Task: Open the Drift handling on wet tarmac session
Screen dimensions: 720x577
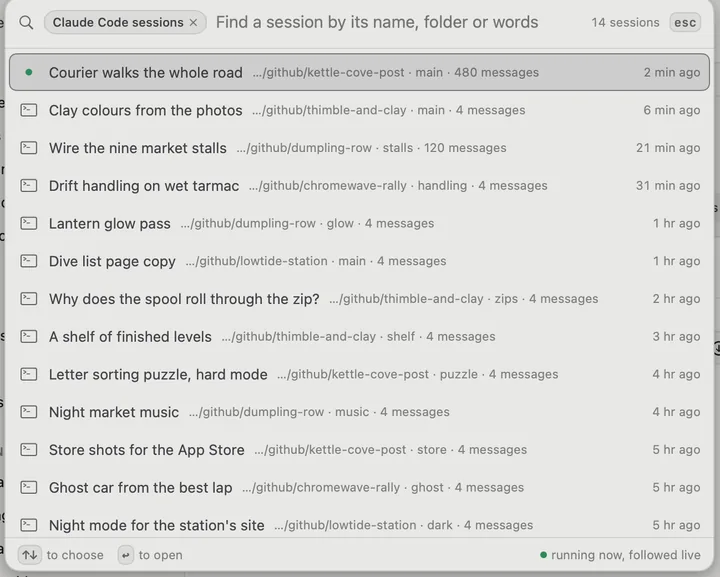Action: 359,185
